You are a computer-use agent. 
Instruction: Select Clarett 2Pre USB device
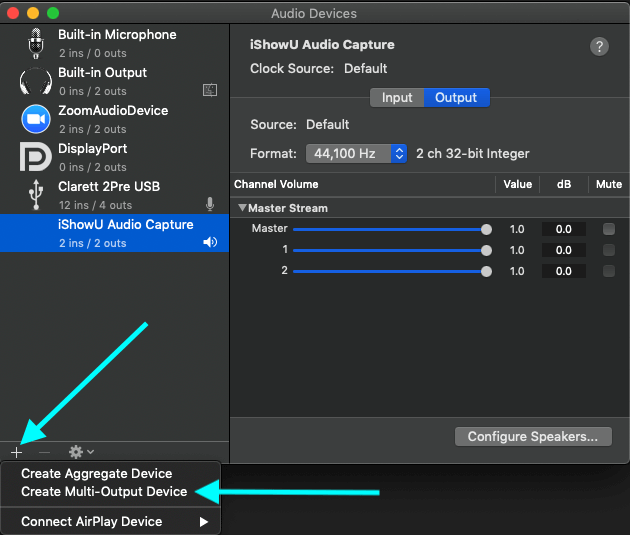115,195
